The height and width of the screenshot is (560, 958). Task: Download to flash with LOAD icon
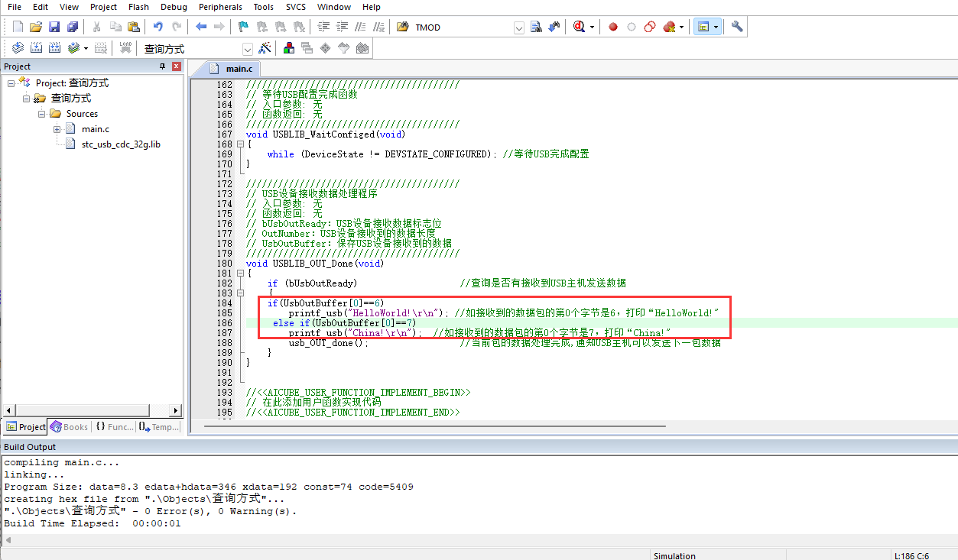pos(126,48)
